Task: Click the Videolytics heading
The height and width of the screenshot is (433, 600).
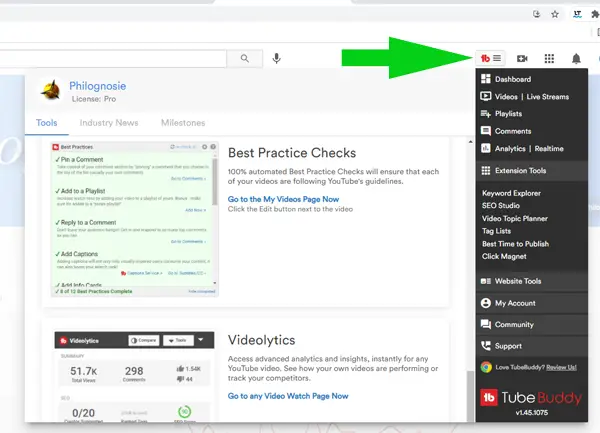Action: [x=261, y=340]
